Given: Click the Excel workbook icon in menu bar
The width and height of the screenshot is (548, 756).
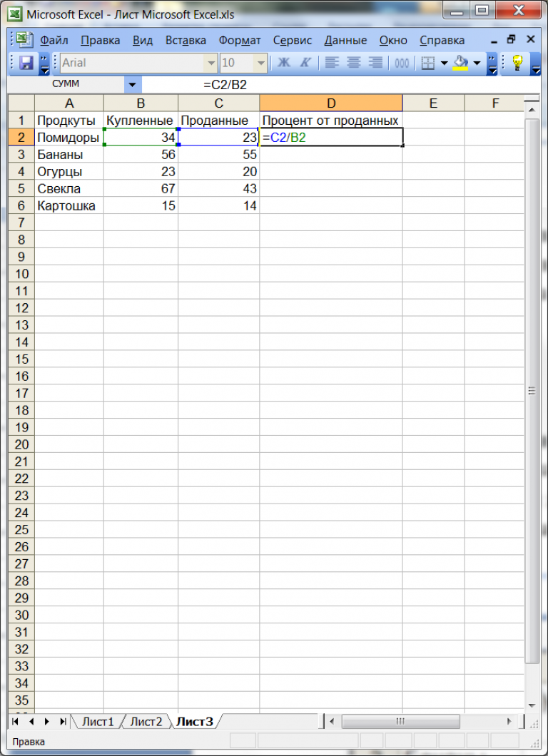Looking at the screenshot, I should coord(24,39).
